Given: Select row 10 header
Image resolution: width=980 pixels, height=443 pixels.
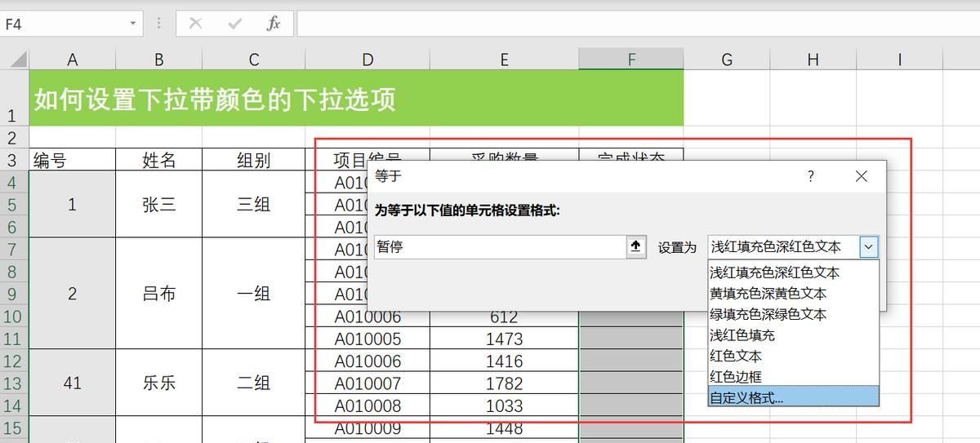Looking at the screenshot, I should click(x=15, y=316).
